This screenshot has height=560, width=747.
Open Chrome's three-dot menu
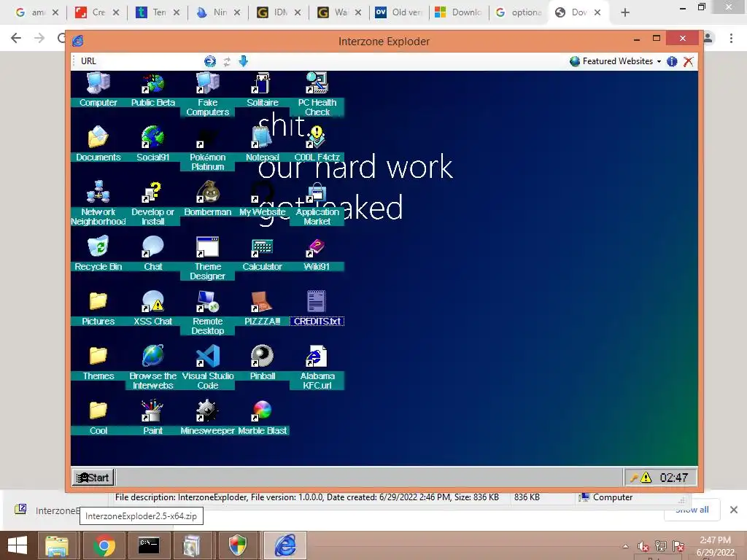pyautogui.click(x=731, y=38)
